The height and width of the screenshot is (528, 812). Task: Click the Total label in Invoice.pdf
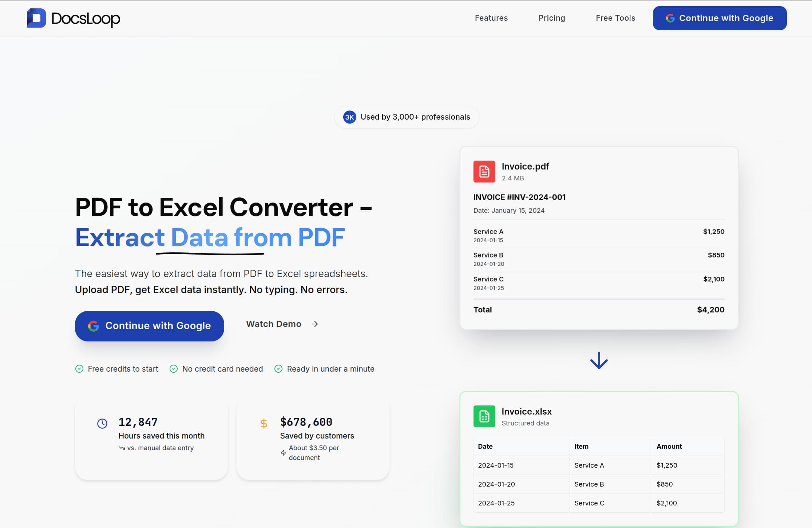click(482, 310)
